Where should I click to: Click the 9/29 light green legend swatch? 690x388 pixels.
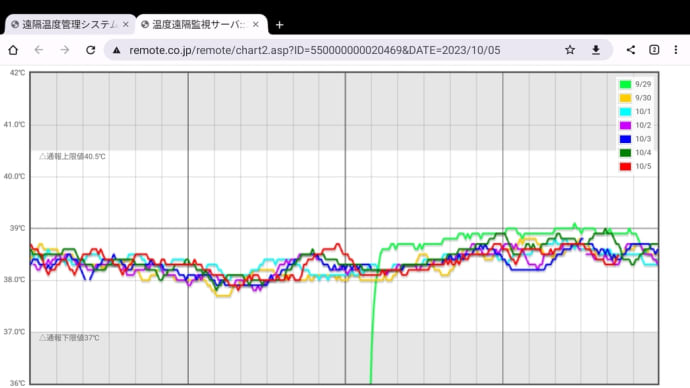(625, 84)
